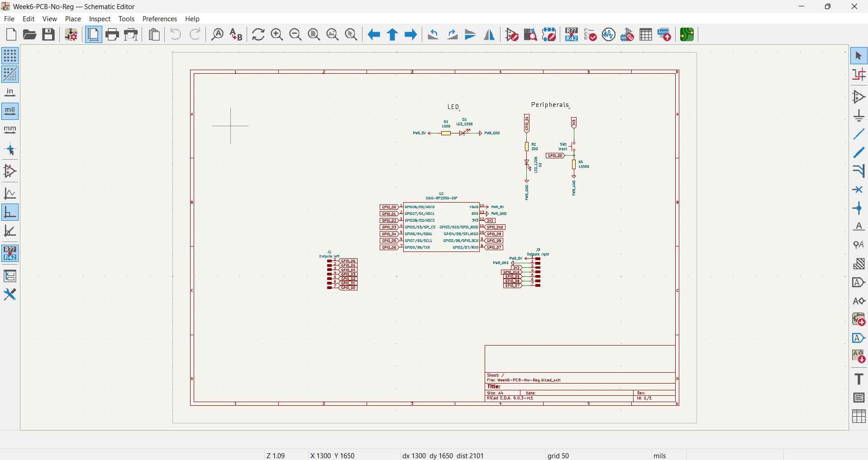Generate bill of materials
The height and width of the screenshot is (460, 868).
[664, 34]
